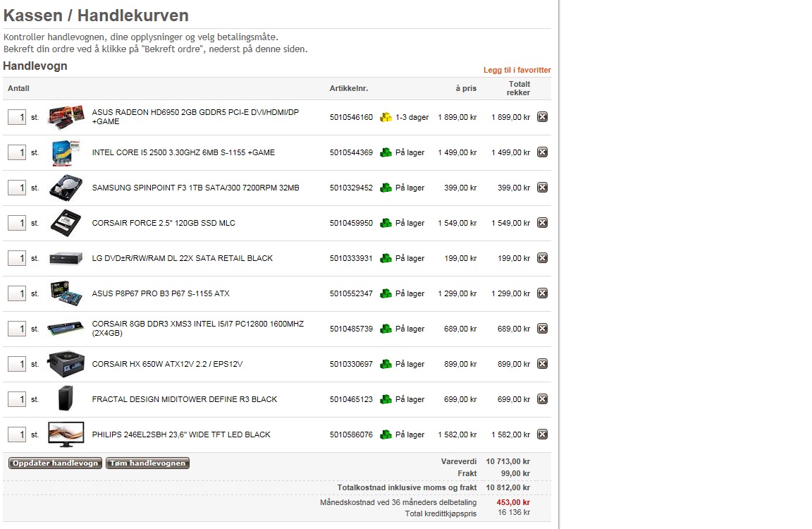Screen dimensions: 812x529
Task: Edit quantity field for Corsair 8GB DDR3
Action: pyautogui.click(x=17, y=329)
